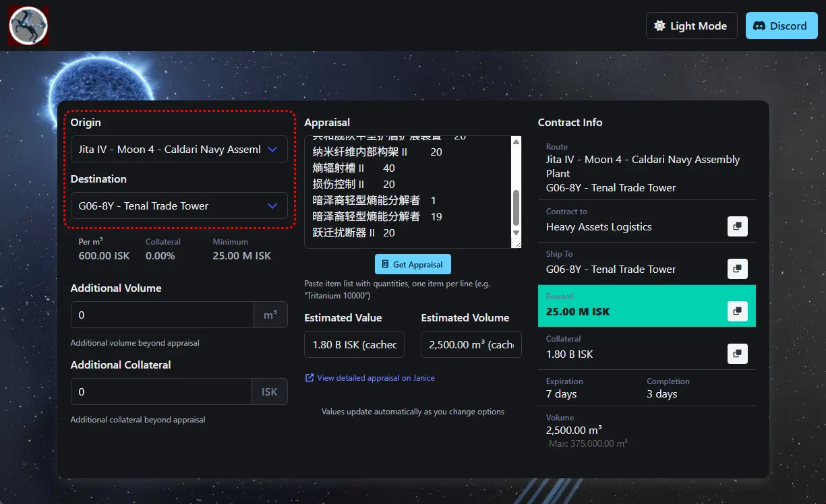The width and height of the screenshot is (826, 504).
Task: Click the appraisal list scrollbar thumb
Action: click(517, 208)
